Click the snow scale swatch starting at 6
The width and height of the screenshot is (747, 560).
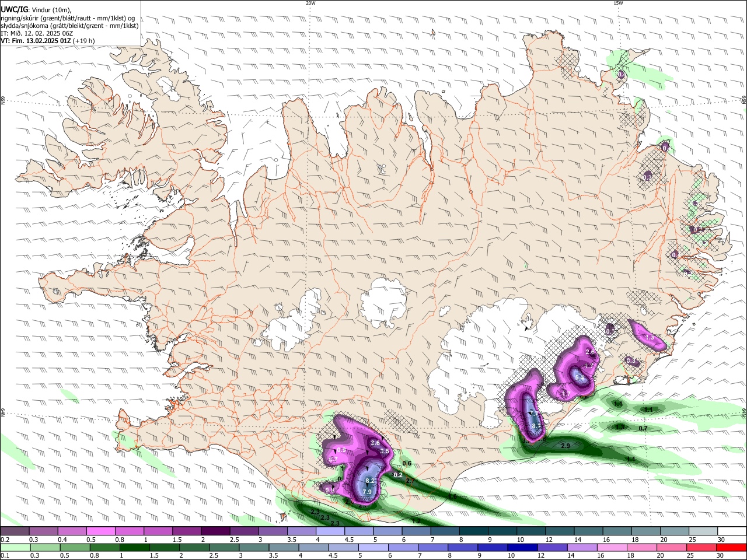pyautogui.click(x=415, y=530)
